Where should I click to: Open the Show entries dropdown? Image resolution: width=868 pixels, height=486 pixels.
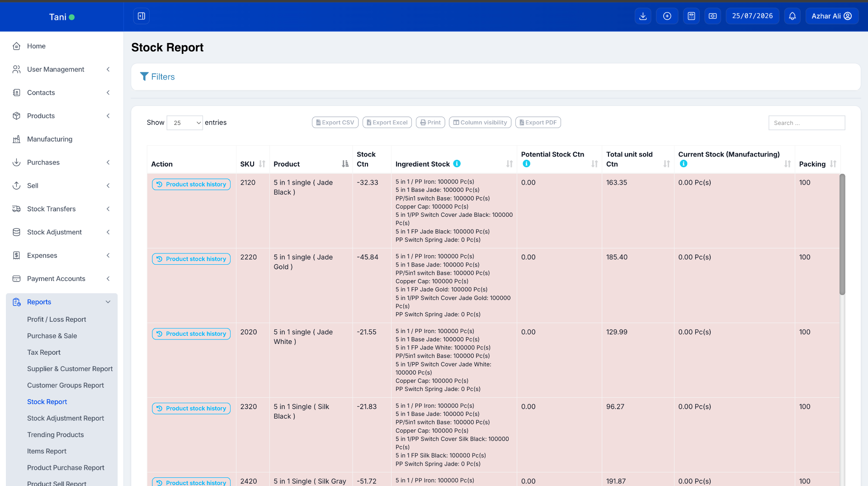click(x=185, y=123)
